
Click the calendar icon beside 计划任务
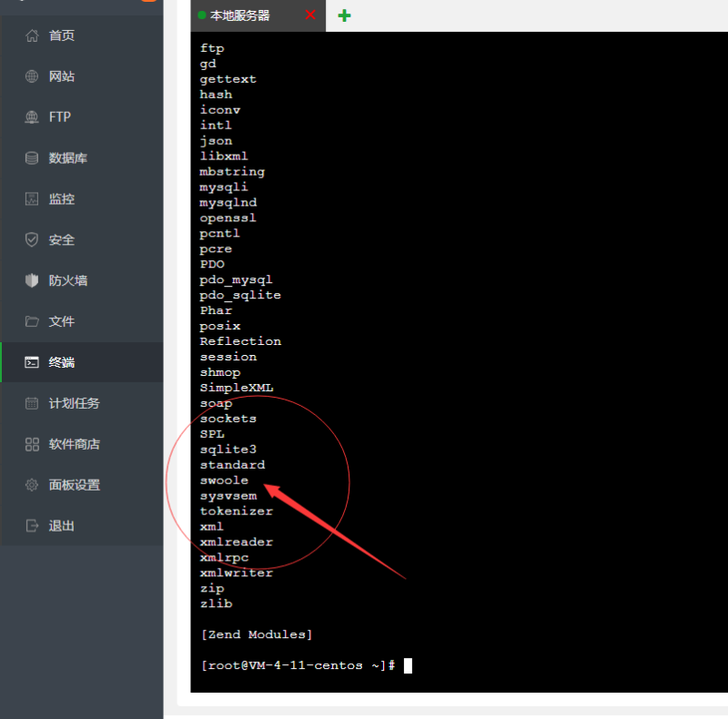(32, 403)
